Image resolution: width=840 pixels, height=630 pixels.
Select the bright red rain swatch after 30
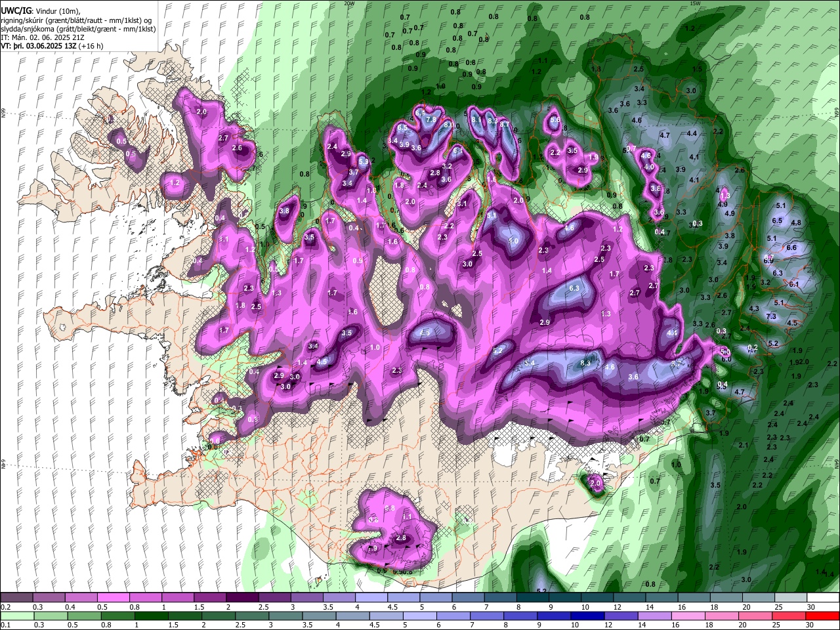click(823, 616)
